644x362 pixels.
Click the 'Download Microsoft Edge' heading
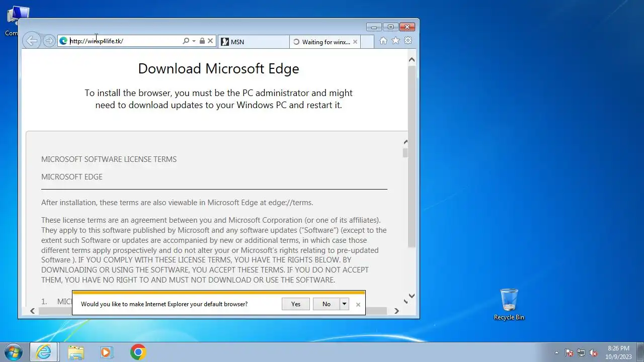[x=218, y=69]
